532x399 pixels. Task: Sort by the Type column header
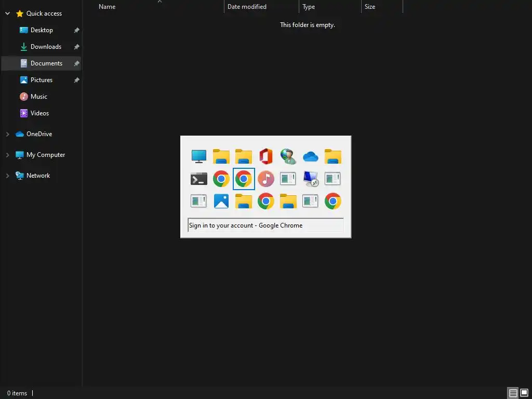(x=330, y=6)
